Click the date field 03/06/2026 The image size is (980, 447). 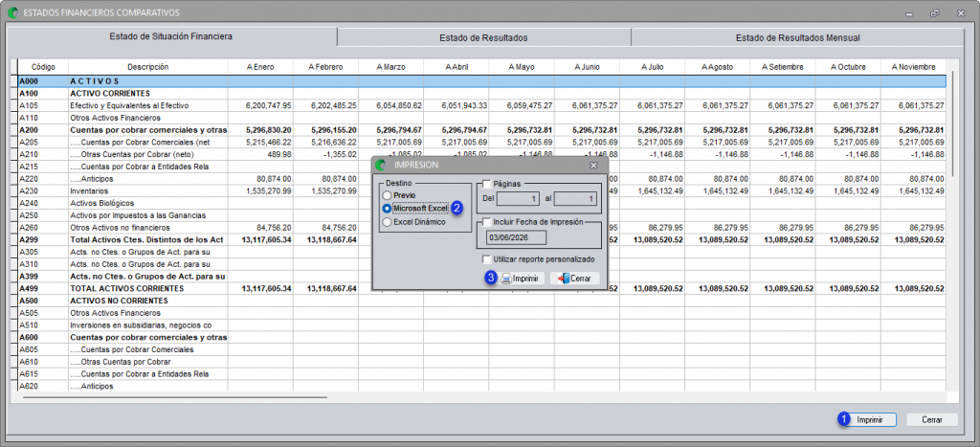coord(516,237)
